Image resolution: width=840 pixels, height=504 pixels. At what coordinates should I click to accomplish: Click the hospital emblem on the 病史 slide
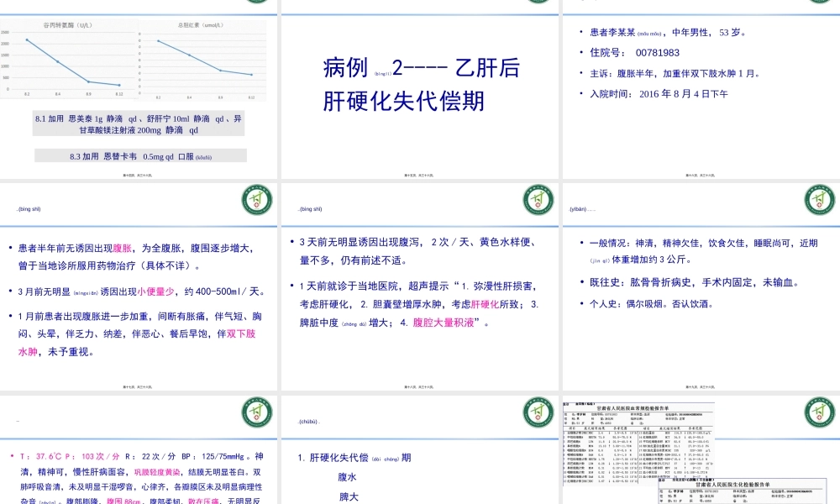pyautogui.click(x=257, y=200)
